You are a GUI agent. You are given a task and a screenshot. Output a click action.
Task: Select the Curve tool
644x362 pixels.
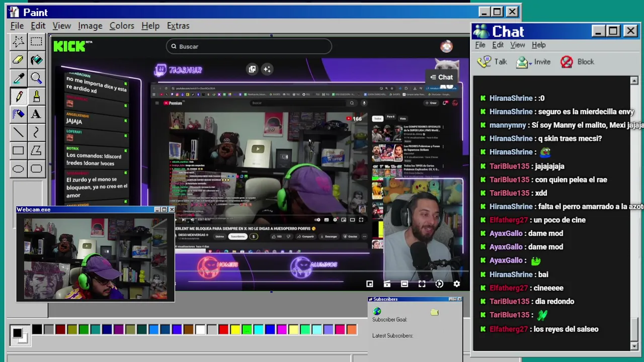click(x=36, y=132)
